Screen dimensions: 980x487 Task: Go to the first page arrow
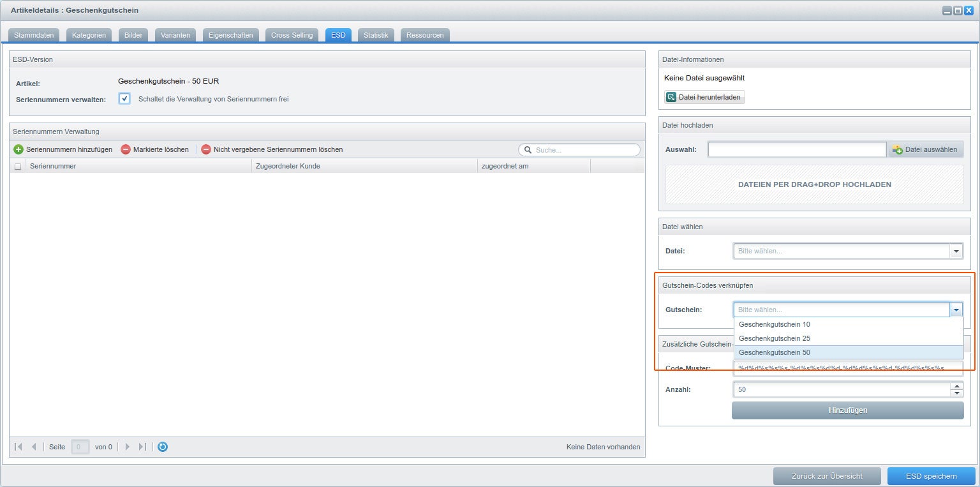[x=19, y=447]
